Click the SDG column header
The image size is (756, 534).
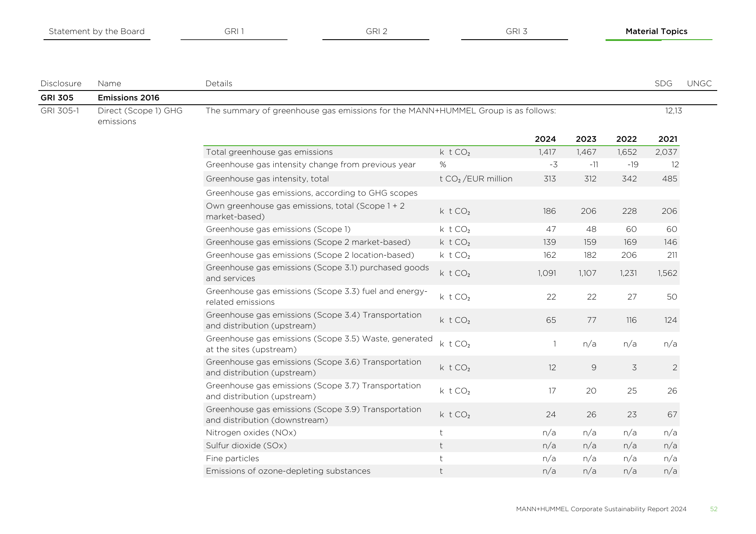[663, 84]
